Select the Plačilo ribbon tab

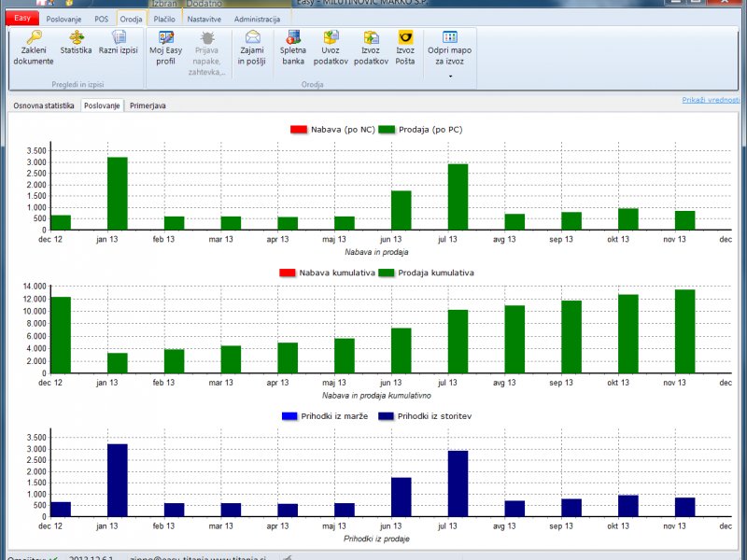[x=164, y=19]
